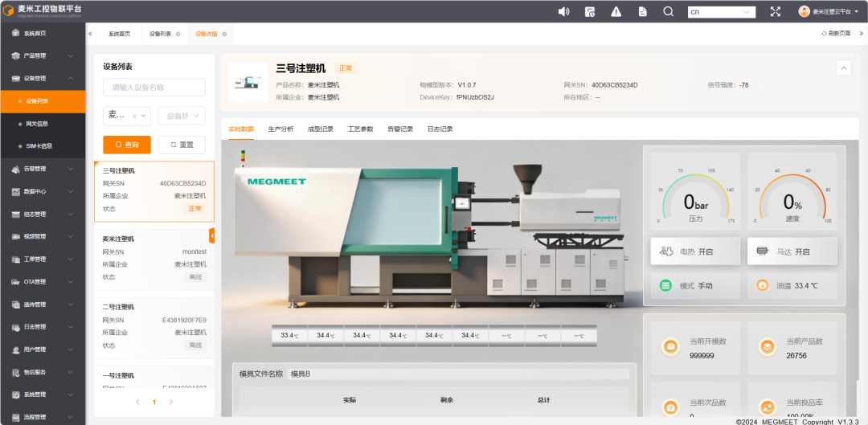Viewport: 868px width, 425px height.
Task: Focus the 请输入设备名称 search field
Action: pyautogui.click(x=154, y=88)
